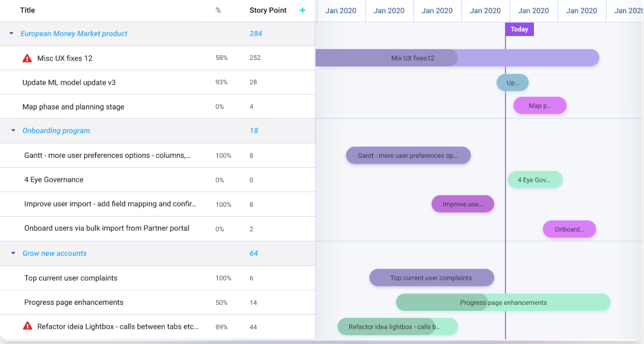Click the warning icon beside Refactor ideia Lightbox
The image size is (644, 344).
tap(28, 327)
